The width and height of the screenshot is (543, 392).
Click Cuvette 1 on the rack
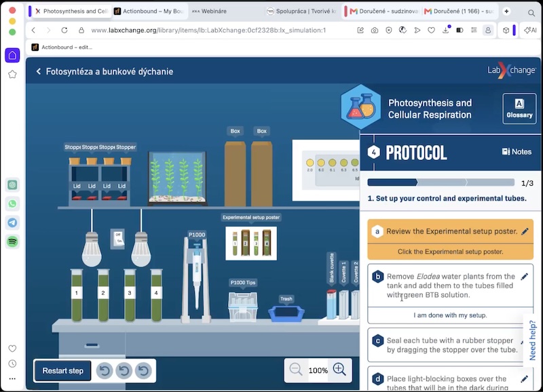pos(343,305)
